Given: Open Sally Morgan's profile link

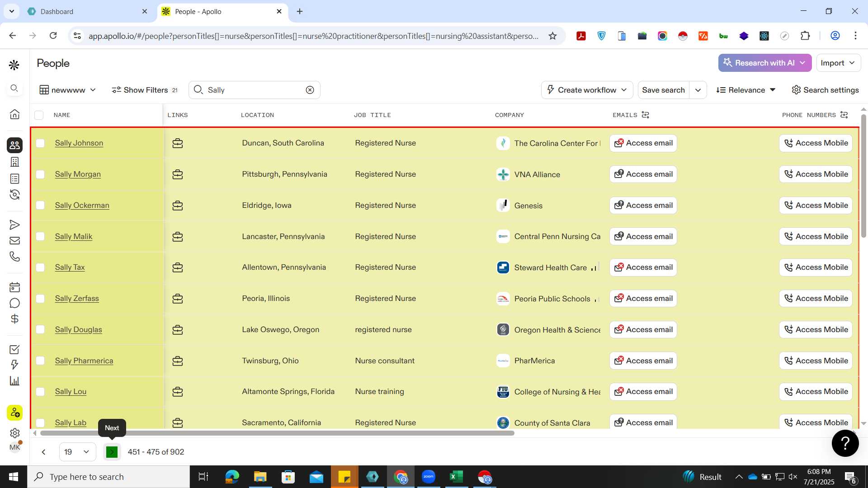Looking at the screenshot, I should [78, 174].
